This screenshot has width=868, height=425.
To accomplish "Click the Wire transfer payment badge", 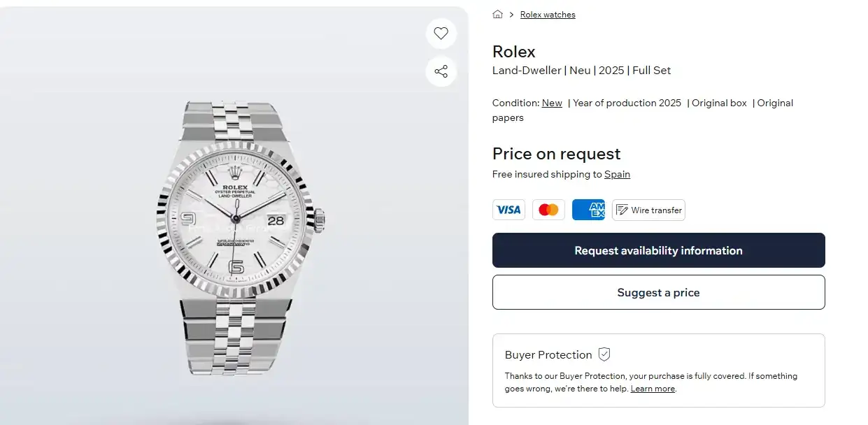I will [x=648, y=210].
